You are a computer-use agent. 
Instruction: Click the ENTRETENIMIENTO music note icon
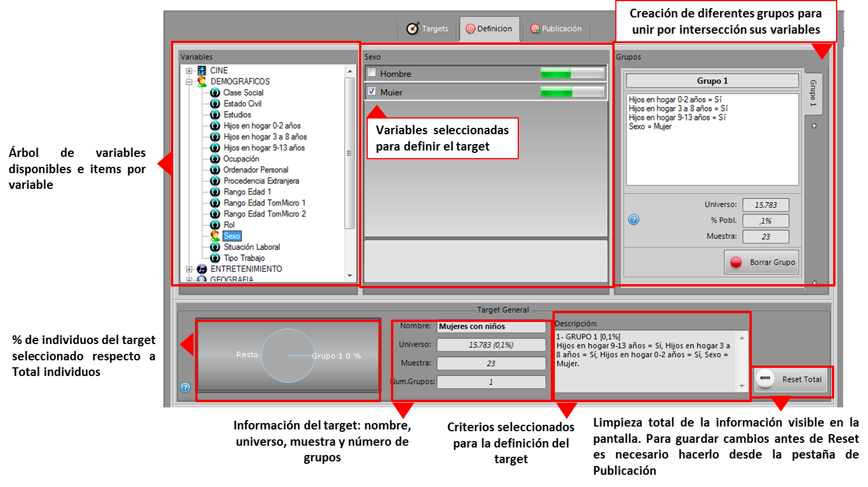click(x=202, y=269)
